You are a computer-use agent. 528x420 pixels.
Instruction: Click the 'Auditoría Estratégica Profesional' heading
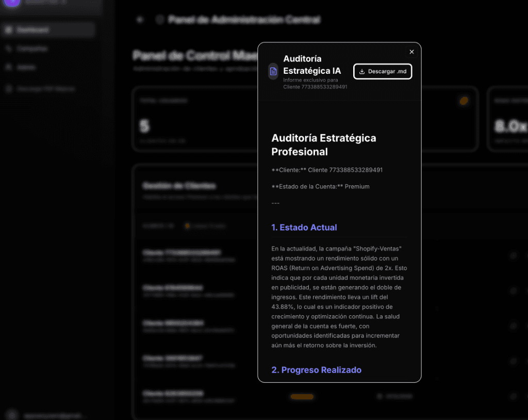(x=324, y=145)
